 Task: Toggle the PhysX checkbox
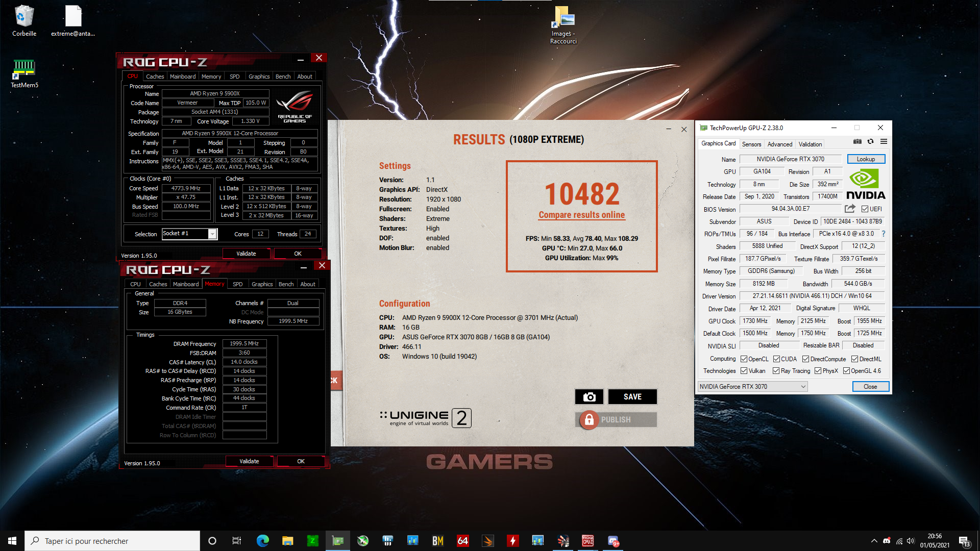click(x=818, y=371)
